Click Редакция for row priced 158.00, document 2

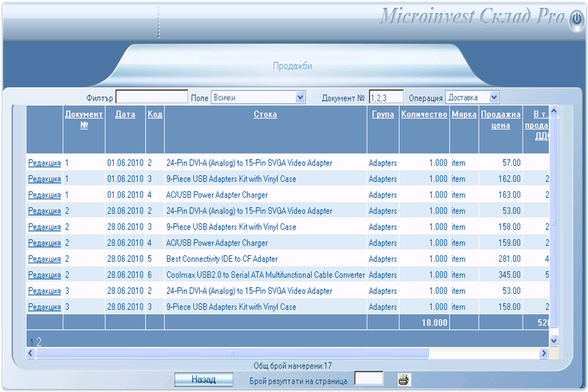pyautogui.click(x=44, y=227)
